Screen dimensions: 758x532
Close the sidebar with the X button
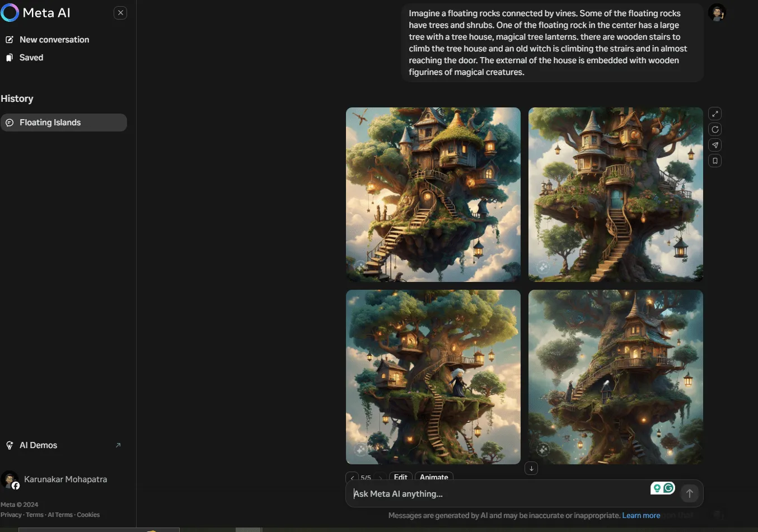pos(120,13)
